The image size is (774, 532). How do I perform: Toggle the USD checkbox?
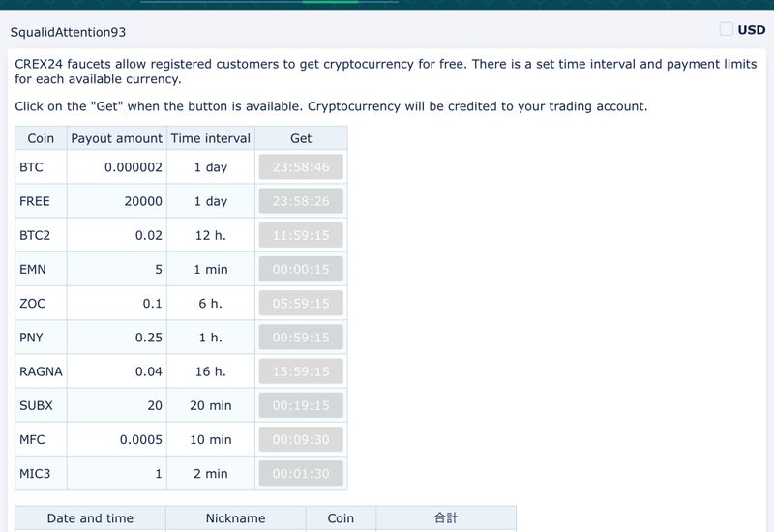(727, 29)
